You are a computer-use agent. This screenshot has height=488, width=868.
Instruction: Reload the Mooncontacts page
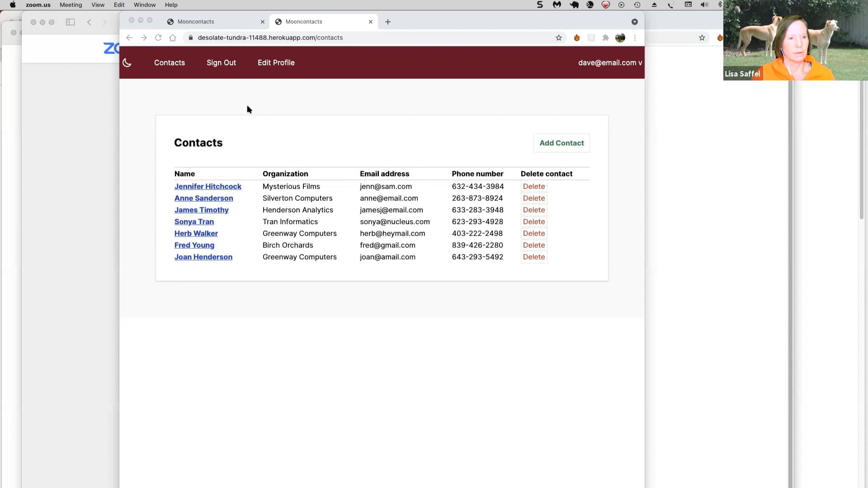point(158,38)
